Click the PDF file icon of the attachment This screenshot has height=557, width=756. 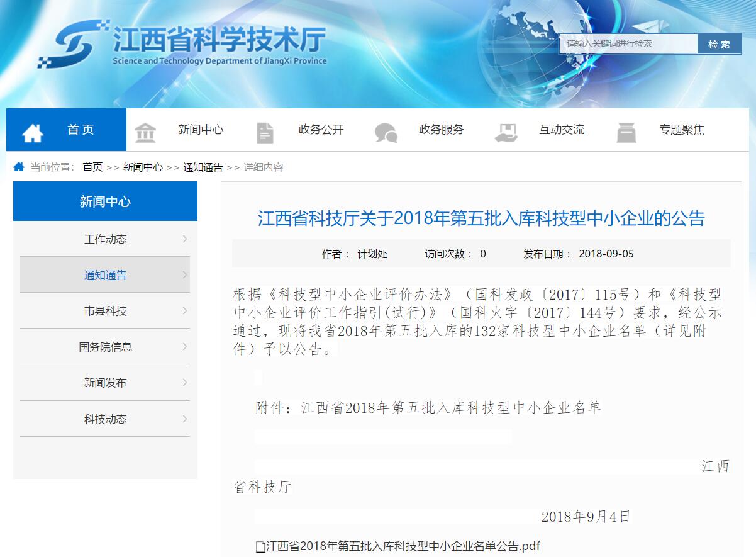[260, 547]
